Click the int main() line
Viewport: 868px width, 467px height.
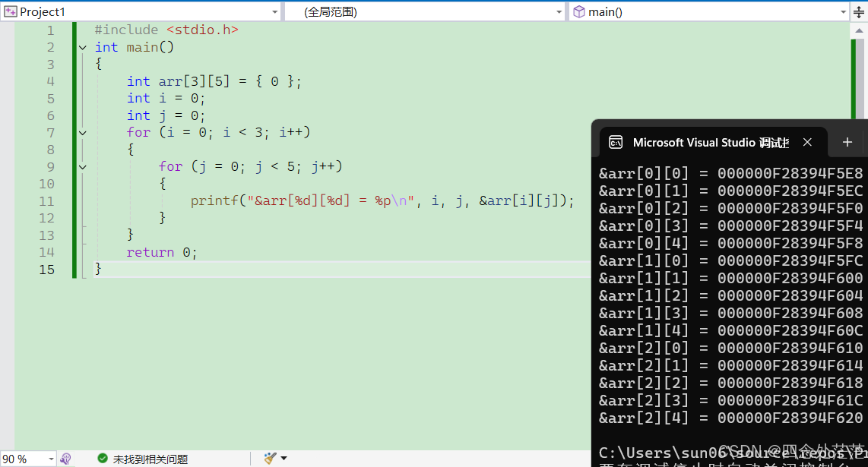(135, 48)
